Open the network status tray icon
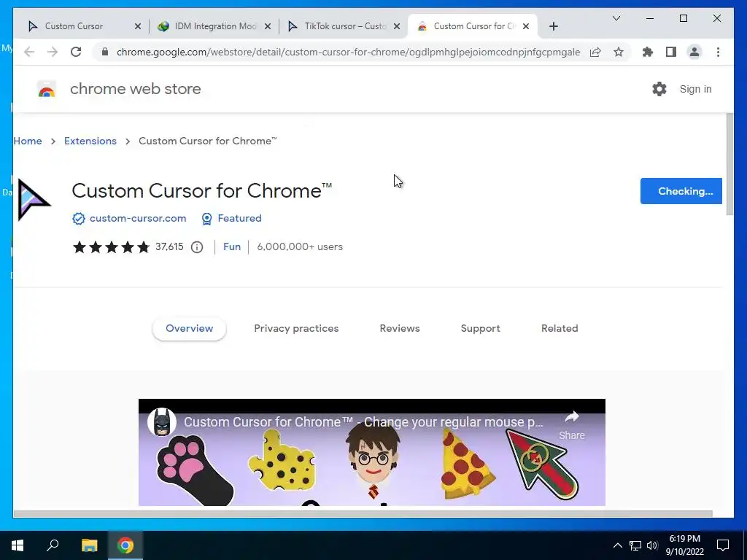The image size is (747, 560). pyautogui.click(x=635, y=545)
